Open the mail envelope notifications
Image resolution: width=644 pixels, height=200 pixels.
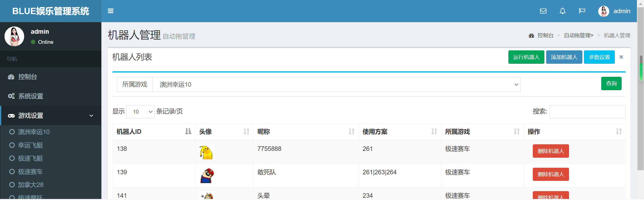point(543,11)
